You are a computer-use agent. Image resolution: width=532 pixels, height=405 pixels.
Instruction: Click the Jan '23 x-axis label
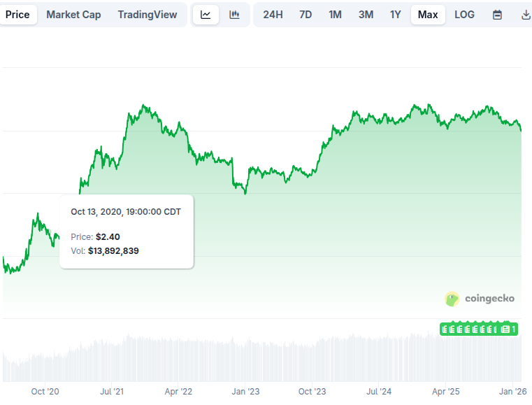pos(245,392)
